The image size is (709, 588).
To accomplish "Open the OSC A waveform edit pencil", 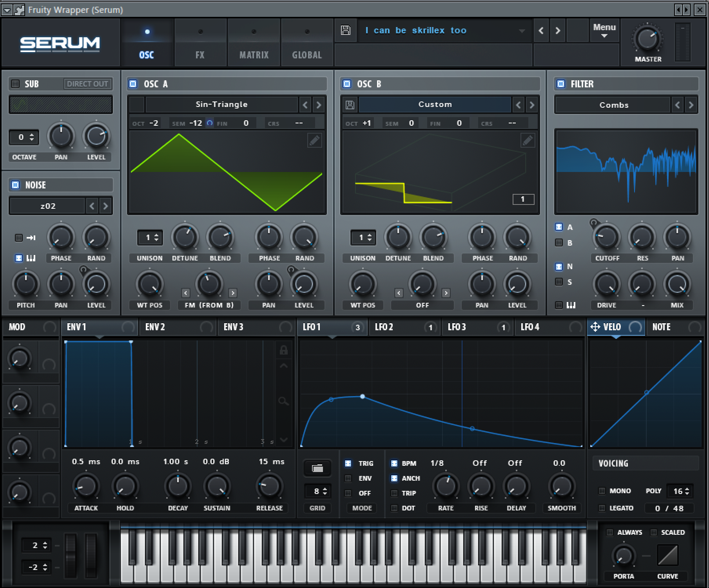I will [x=315, y=140].
